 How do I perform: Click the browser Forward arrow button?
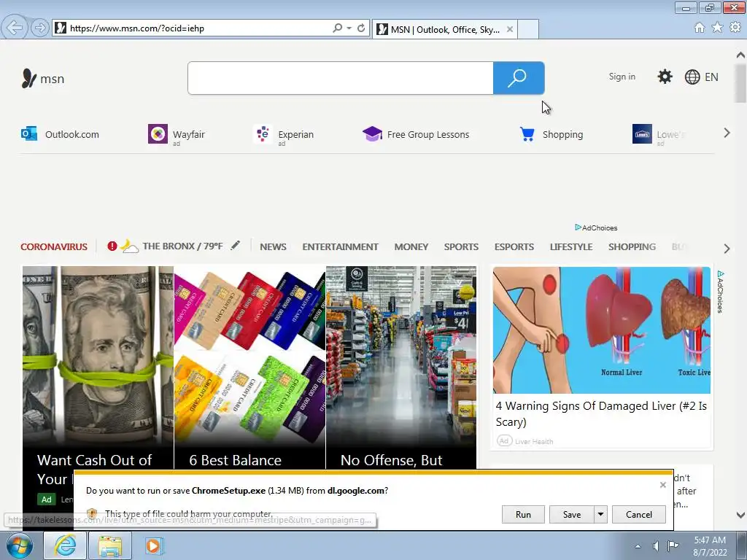point(40,28)
